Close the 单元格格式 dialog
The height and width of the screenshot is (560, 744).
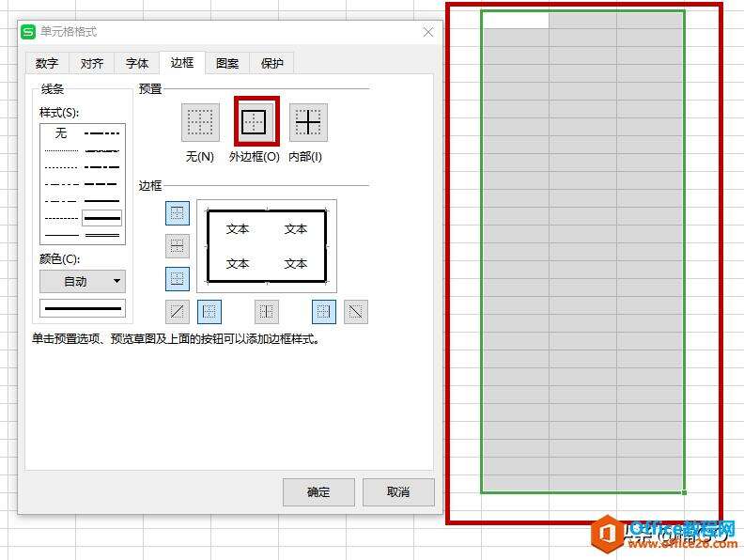428,32
